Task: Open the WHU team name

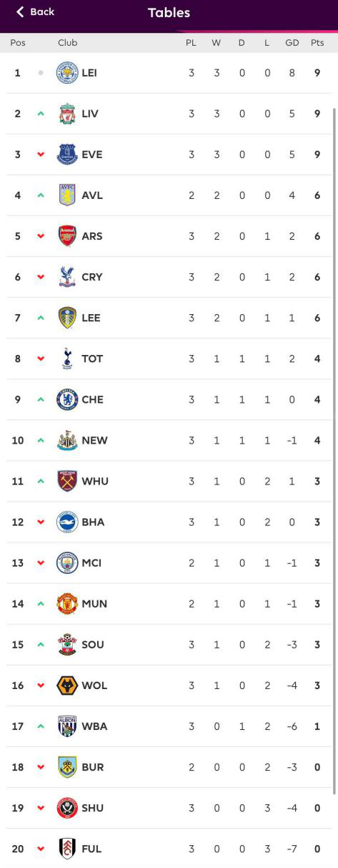Action: [95, 481]
